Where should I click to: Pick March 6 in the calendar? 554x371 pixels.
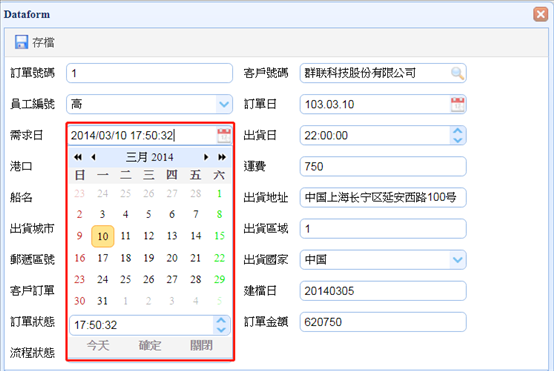click(172, 214)
